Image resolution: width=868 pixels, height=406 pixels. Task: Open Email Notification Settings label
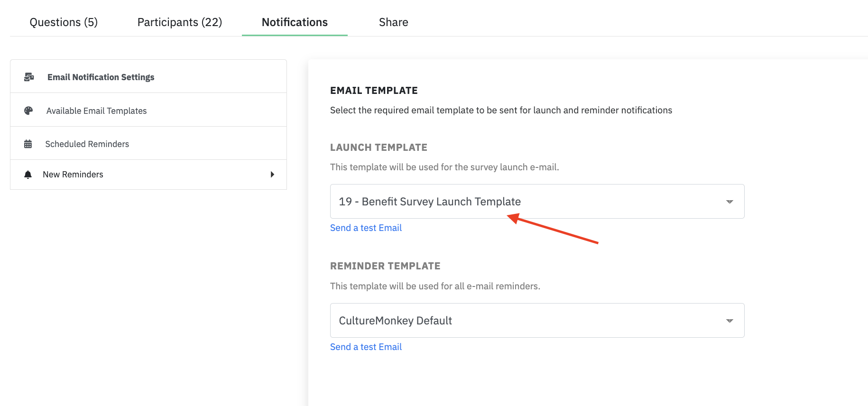[x=101, y=77]
